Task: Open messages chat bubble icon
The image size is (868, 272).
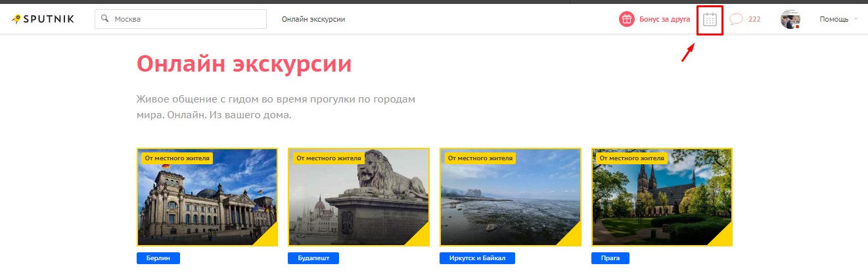Action: coord(737,19)
